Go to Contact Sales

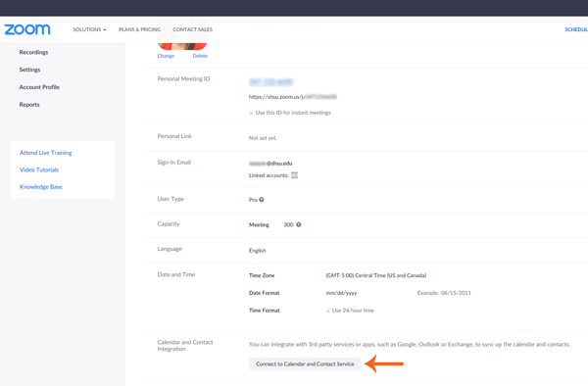point(192,29)
